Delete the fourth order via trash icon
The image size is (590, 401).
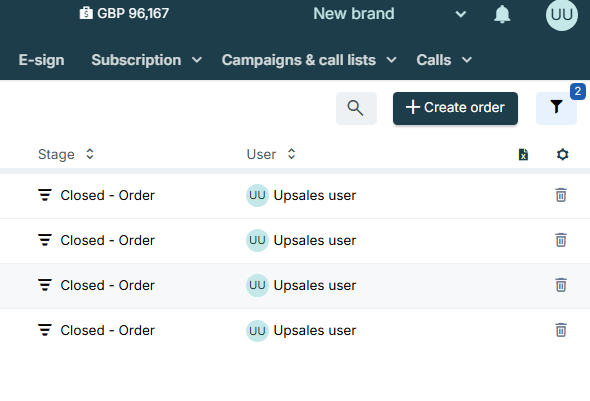(561, 331)
